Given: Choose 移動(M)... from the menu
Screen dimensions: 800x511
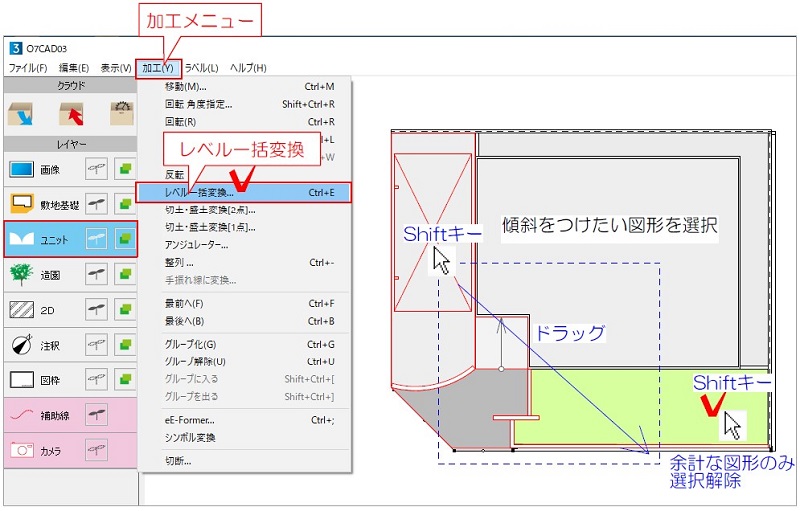Looking at the screenshot, I should [245, 87].
